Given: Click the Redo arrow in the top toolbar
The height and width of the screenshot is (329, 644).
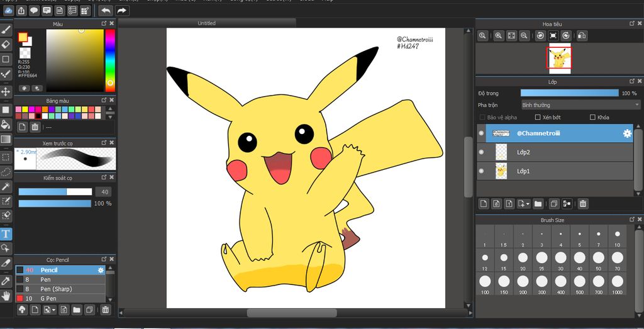Looking at the screenshot, I should (x=121, y=11).
